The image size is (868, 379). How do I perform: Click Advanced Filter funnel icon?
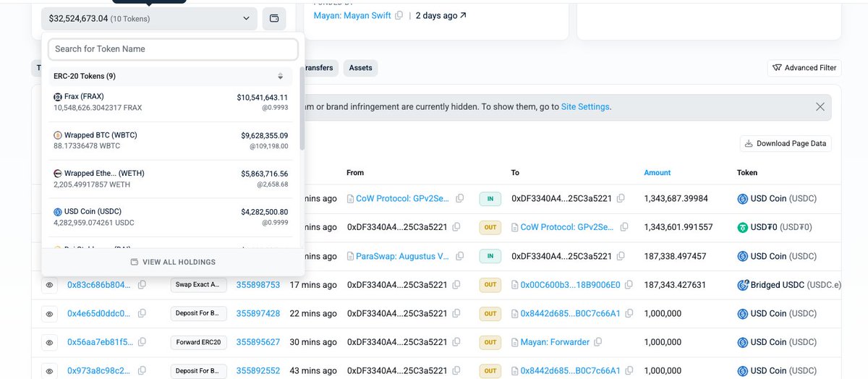coord(777,68)
